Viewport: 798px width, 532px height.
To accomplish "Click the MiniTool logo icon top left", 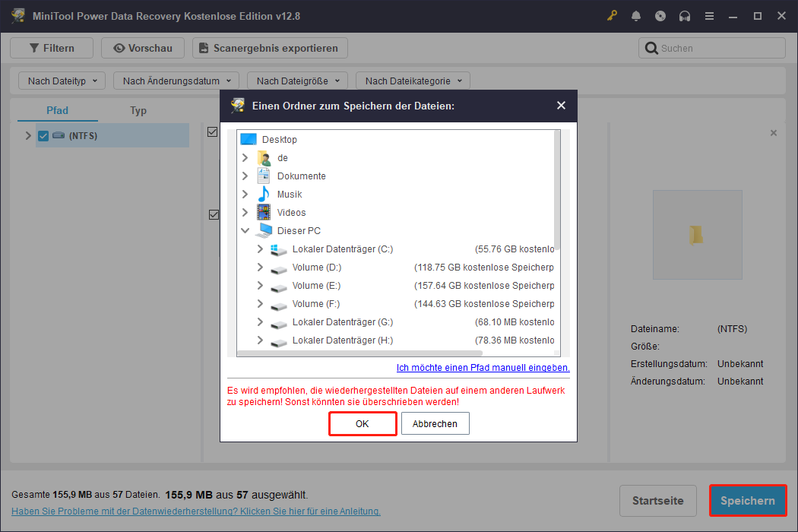I will point(17,15).
